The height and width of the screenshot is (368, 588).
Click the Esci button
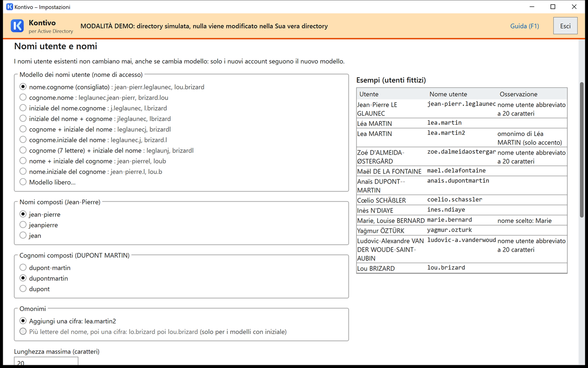point(565,26)
